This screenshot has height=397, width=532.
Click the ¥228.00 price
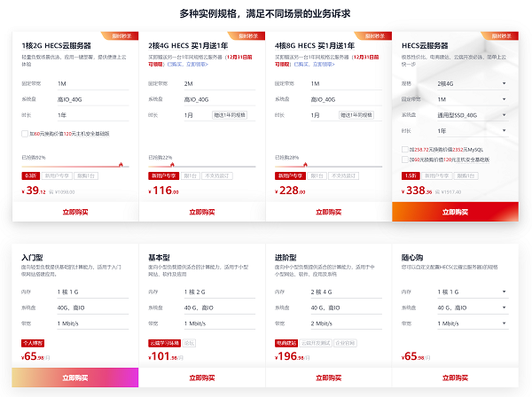pos(290,191)
